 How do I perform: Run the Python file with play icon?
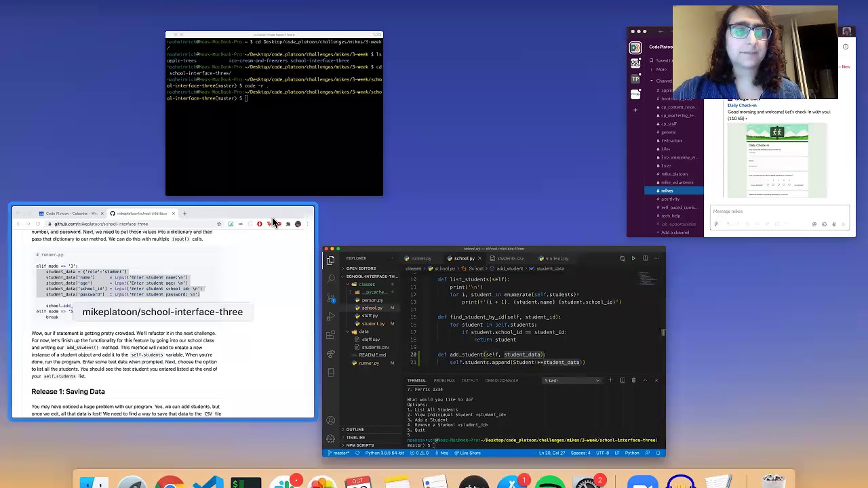(633, 258)
